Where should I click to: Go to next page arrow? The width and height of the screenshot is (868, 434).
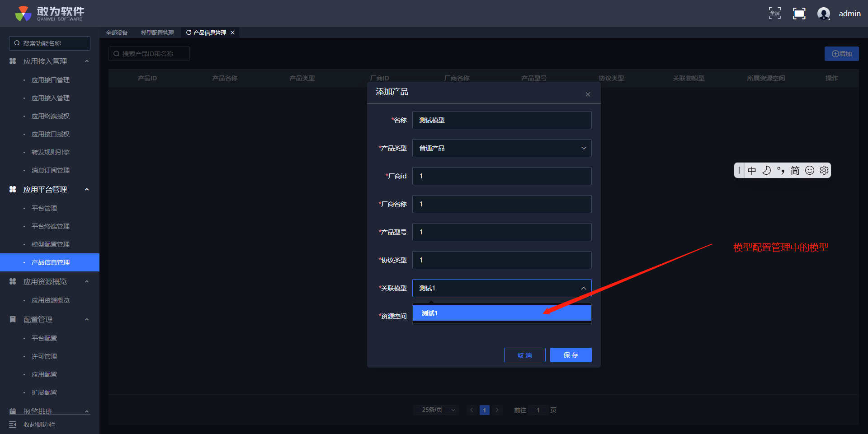[x=497, y=410]
